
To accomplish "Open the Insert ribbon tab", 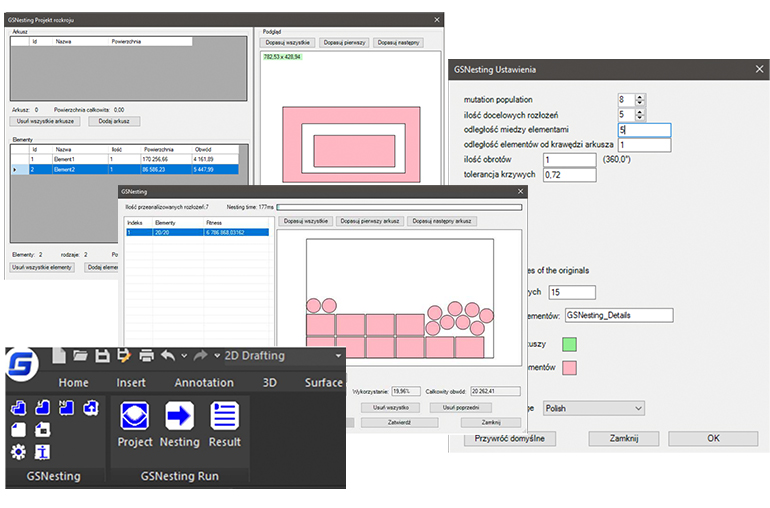I will click(131, 382).
